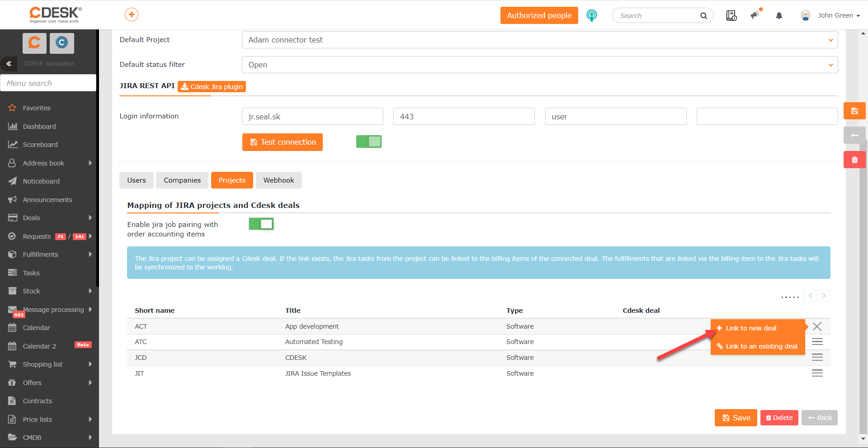868x448 pixels.
Task: Open the megaphone announcements icon
Action: click(x=755, y=15)
